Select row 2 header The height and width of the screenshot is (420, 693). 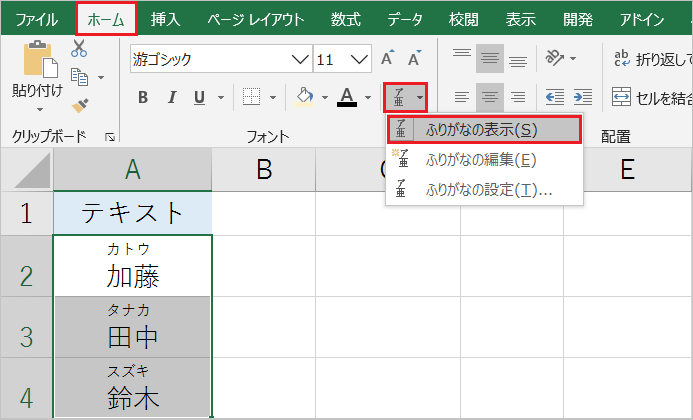27,266
